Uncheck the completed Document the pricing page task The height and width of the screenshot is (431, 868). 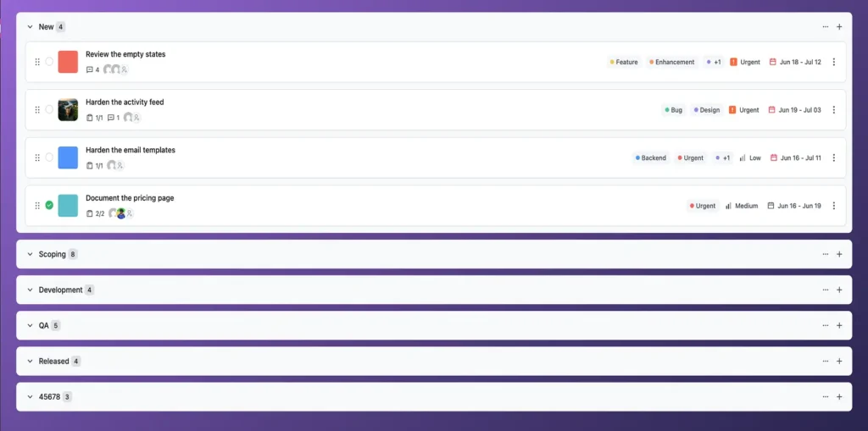tap(49, 205)
